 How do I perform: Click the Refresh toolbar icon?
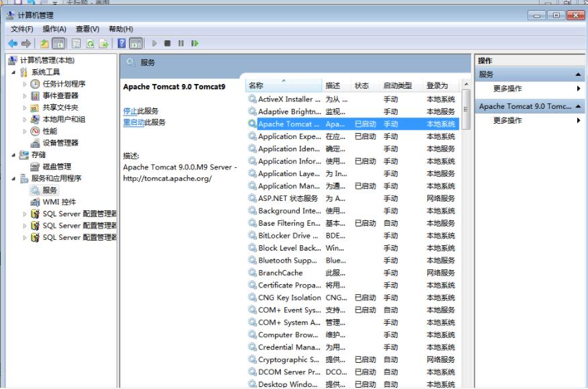pyautogui.click(x=90, y=44)
